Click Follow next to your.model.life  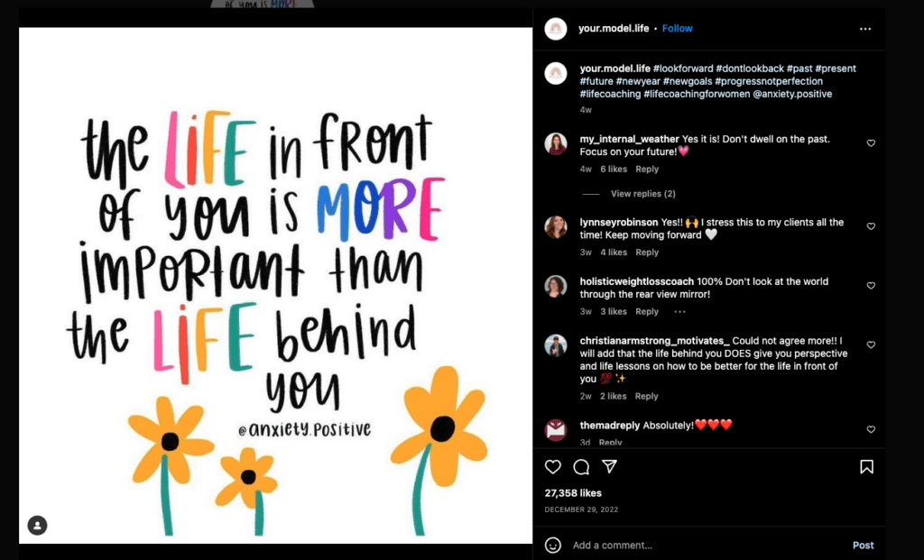(677, 28)
